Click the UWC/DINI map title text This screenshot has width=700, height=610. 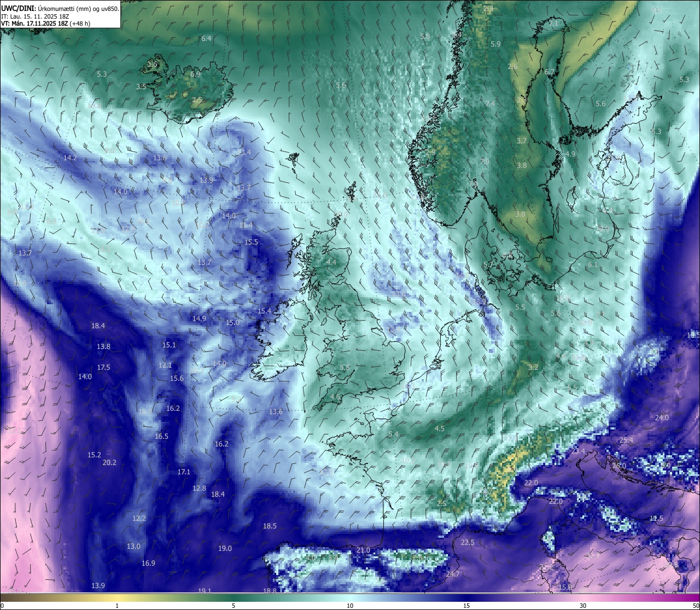click(x=60, y=8)
